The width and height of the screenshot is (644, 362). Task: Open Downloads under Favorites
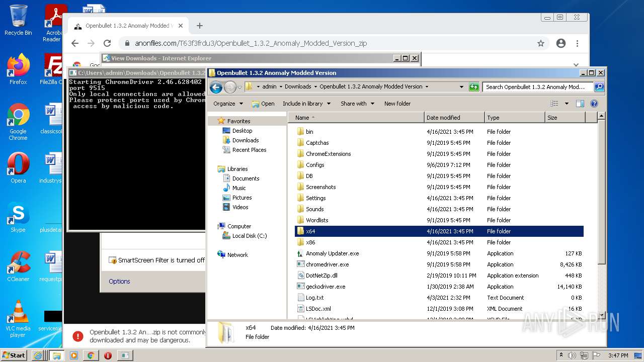246,140
